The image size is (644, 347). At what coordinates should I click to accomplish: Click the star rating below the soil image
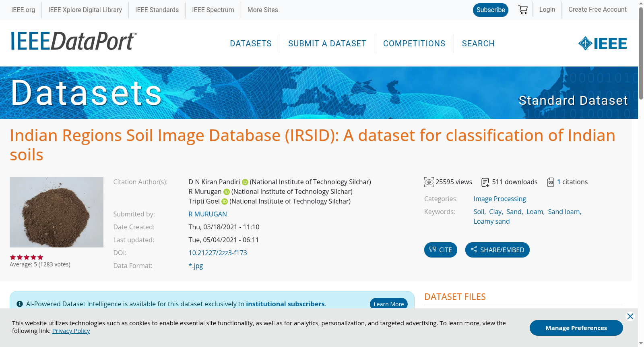point(27,257)
